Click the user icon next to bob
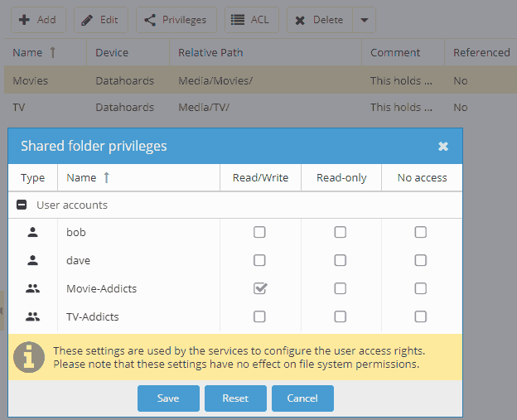This screenshot has width=517, height=420. [x=32, y=233]
